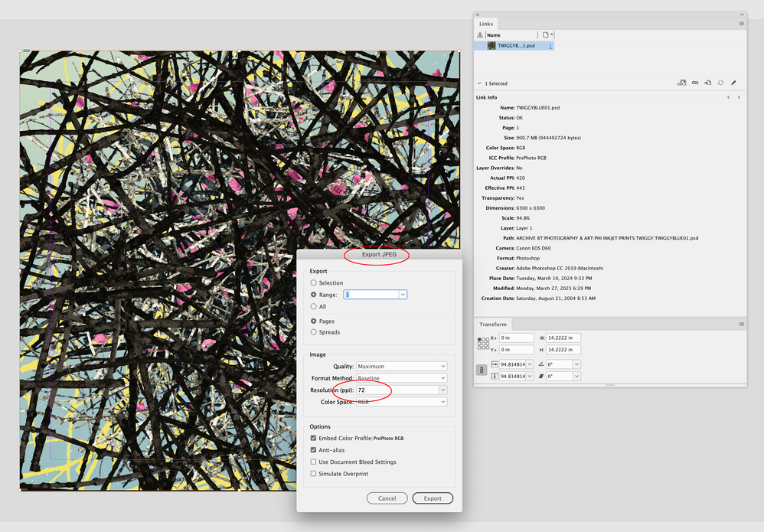Viewport: 764px width, 532px height.
Task: Click the Edit Original pencil icon
Action: click(x=733, y=83)
